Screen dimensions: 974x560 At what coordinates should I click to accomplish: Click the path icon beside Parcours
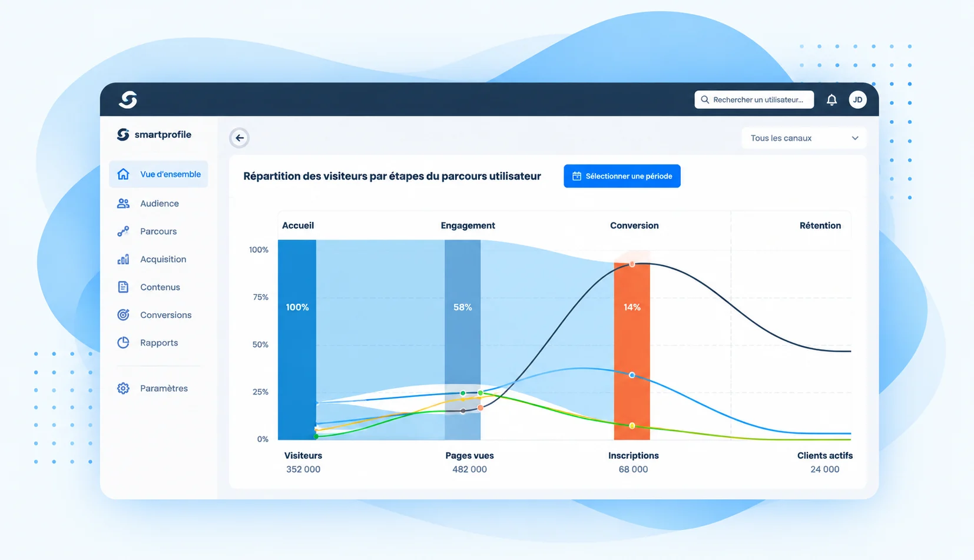[123, 231]
